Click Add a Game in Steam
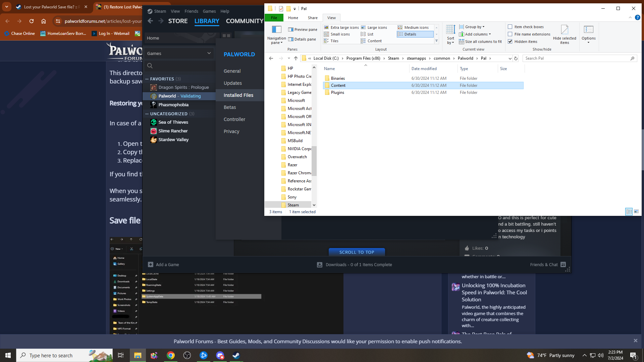Screen dimensions: 644x362 (x=164, y=264)
